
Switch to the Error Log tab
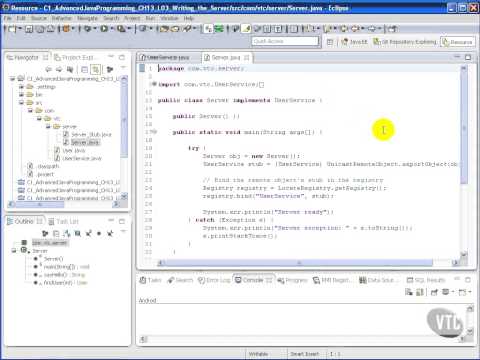(214, 280)
